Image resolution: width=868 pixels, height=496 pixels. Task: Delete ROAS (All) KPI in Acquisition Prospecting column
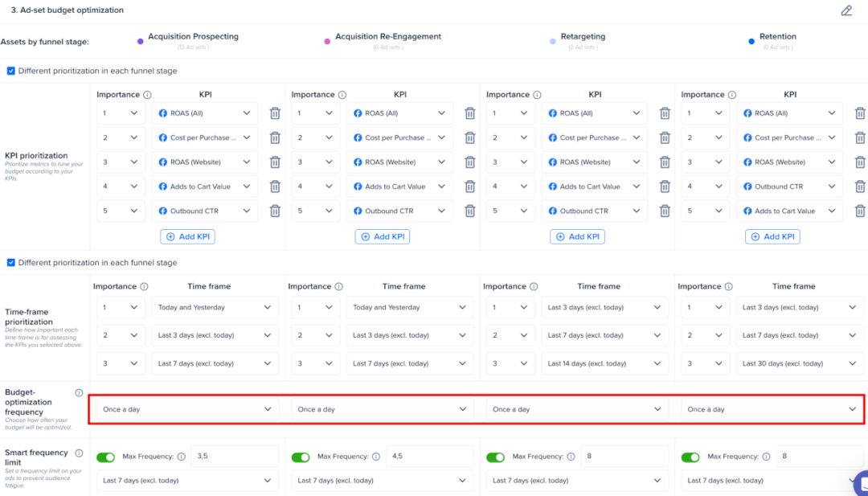275,113
